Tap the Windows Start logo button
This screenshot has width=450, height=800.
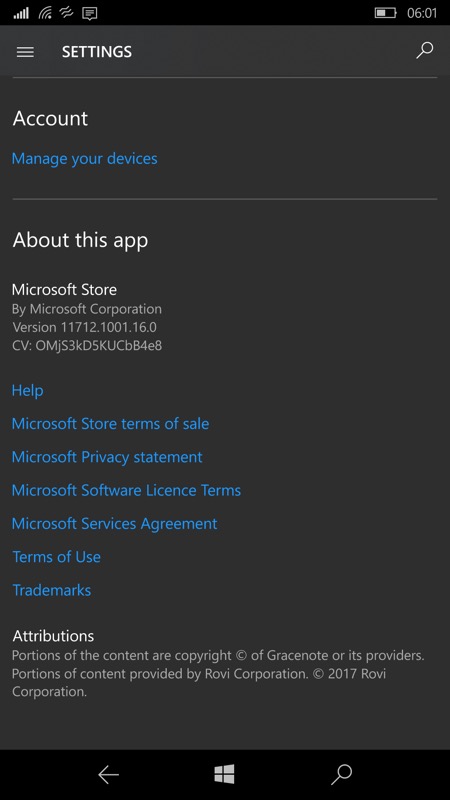[224, 774]
